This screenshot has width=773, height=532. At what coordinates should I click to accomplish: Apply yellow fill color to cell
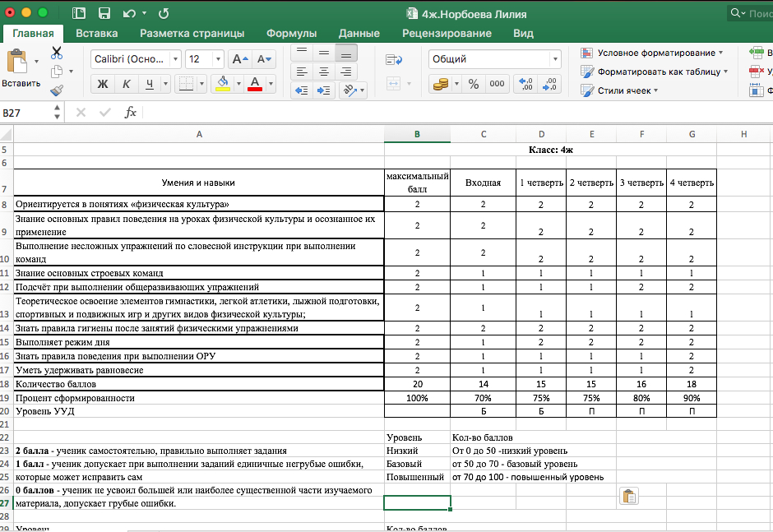click(223, 85)
